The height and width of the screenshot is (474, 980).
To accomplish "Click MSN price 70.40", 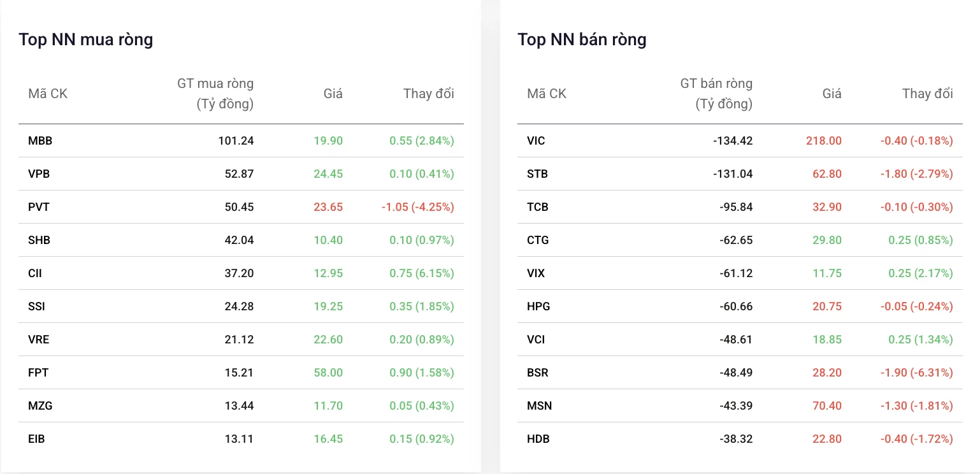I will [827, 406].
